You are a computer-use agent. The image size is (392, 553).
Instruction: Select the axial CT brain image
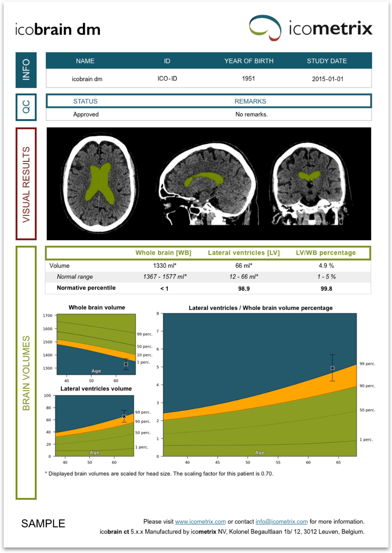coord(100,184)
